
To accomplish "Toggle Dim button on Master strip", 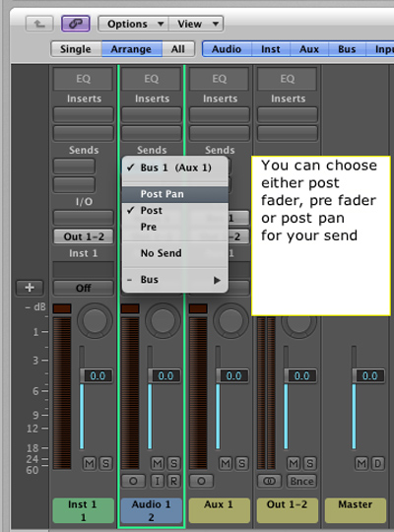I will [x=377, y=463].
